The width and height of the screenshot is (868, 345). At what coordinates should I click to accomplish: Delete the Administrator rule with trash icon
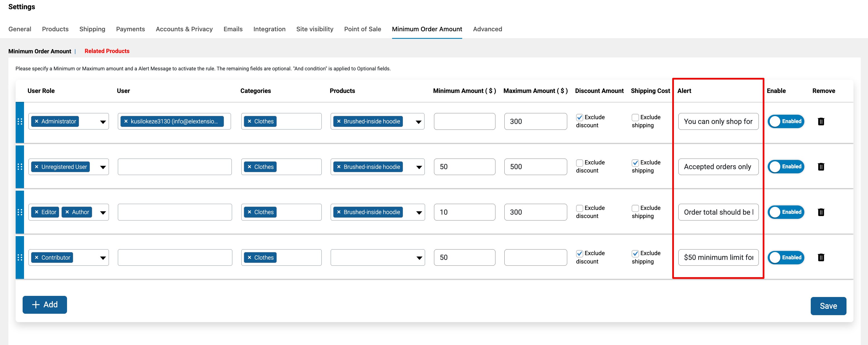pos(821,121)
